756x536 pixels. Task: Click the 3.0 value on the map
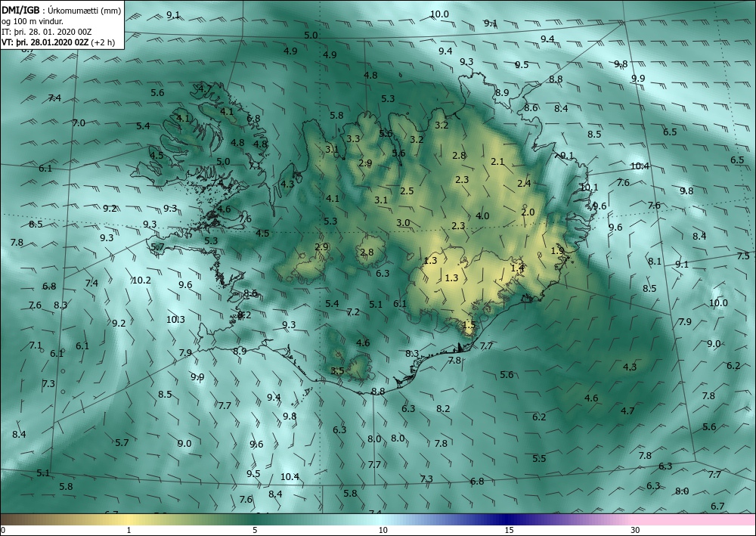403,223
